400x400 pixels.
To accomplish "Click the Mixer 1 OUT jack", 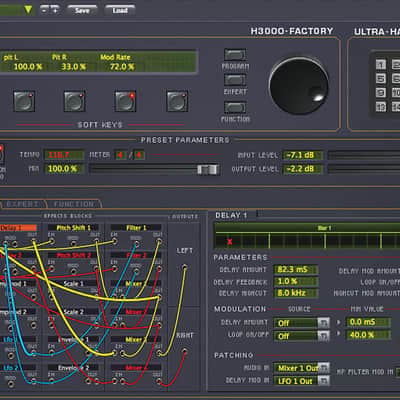I will point(159,297).
